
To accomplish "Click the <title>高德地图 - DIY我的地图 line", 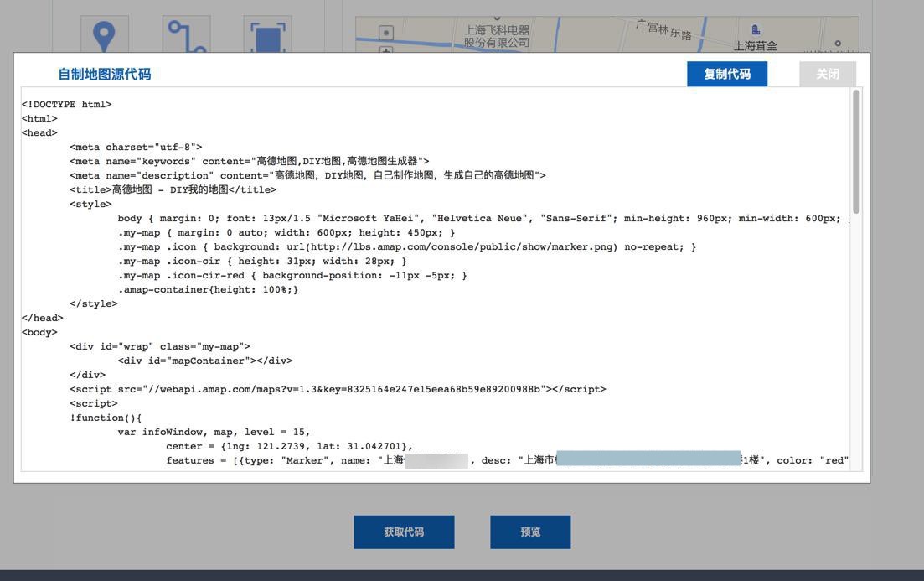I will [x=173, y=189].
